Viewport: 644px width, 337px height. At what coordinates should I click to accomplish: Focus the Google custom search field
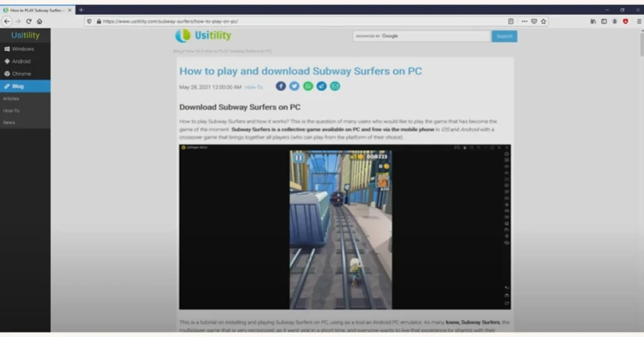coord(422,36)
